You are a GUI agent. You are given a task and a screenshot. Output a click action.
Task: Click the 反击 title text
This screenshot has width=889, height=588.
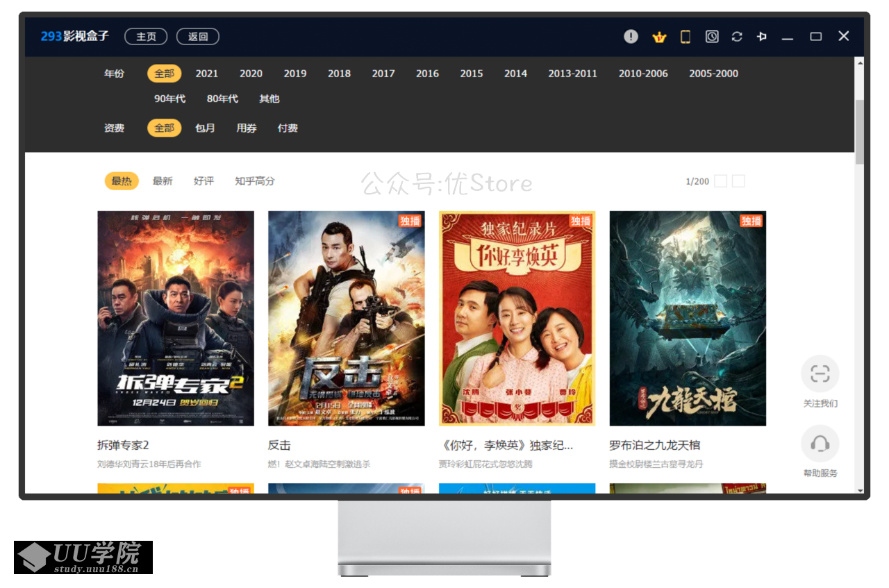pos(279,445)
